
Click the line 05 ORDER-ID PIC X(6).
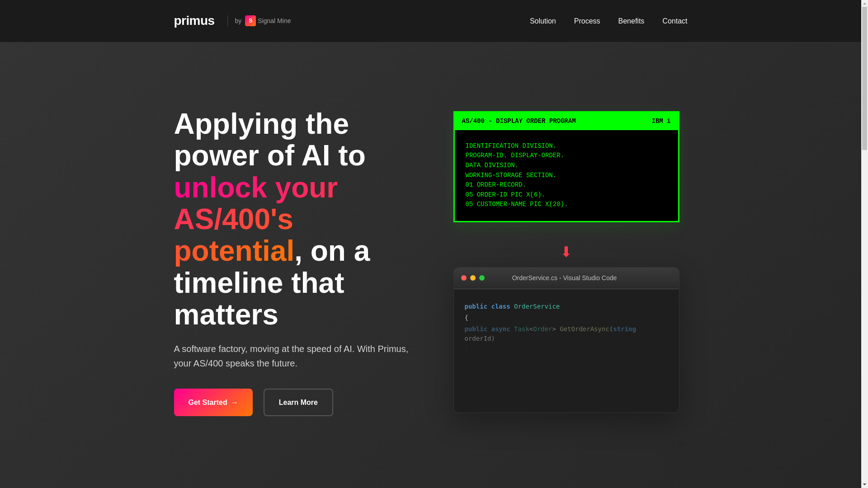click(505, 195)
